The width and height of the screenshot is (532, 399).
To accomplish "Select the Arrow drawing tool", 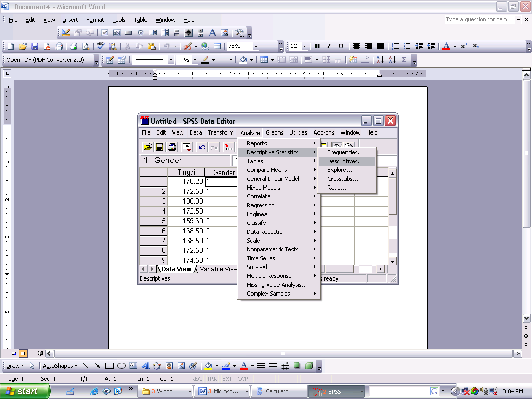I will pos(97,366).
